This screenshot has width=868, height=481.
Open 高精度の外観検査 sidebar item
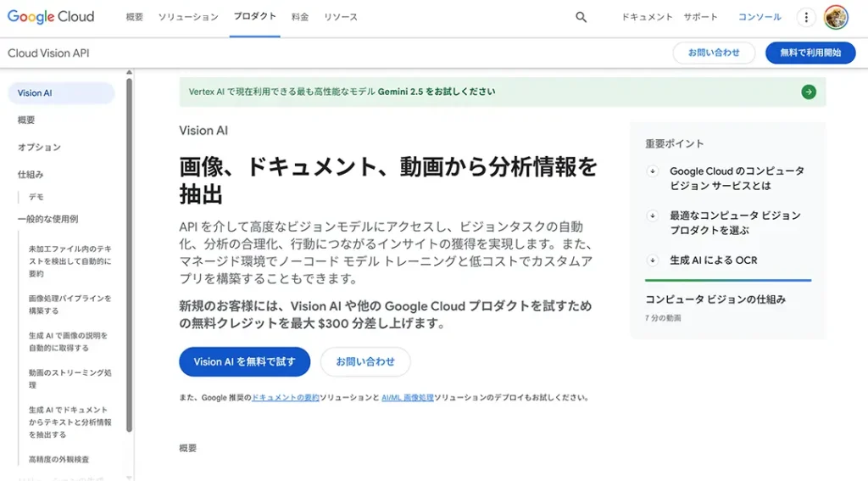58,460
